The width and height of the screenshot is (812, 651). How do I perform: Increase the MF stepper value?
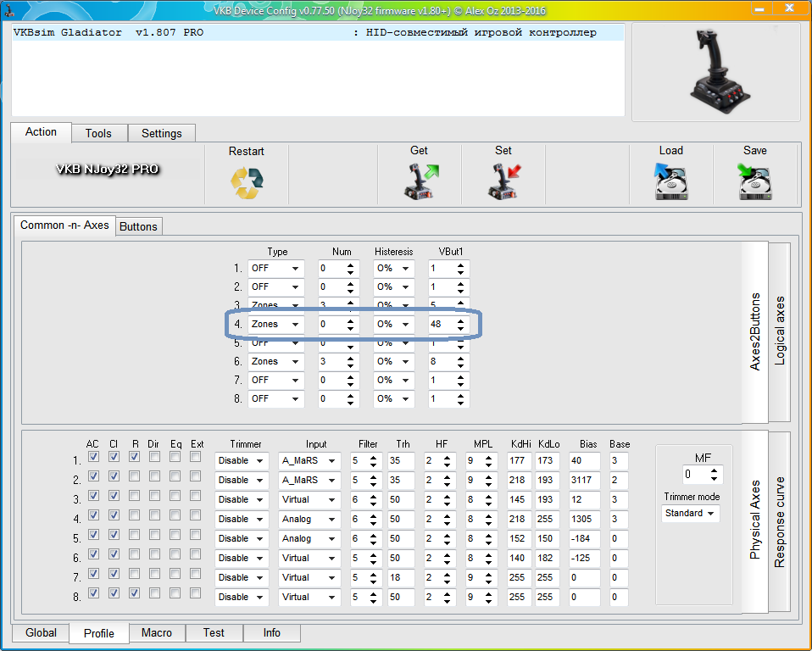715,470
